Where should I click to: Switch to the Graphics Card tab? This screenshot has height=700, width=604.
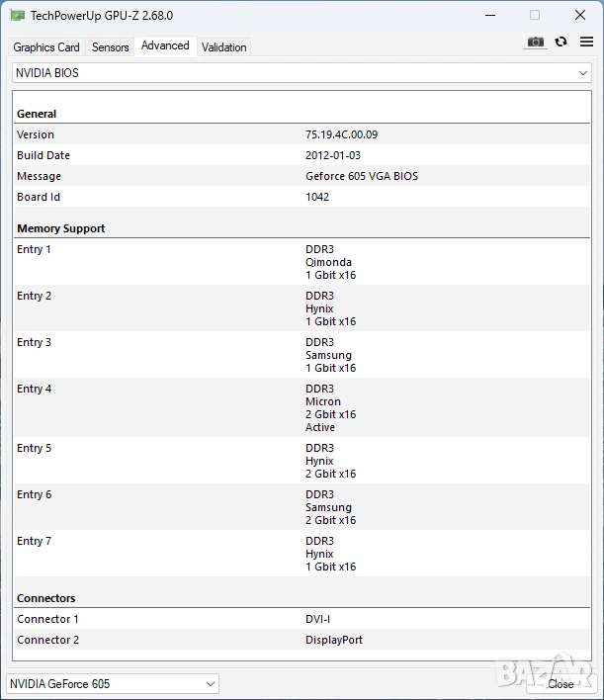click(46, 47)
